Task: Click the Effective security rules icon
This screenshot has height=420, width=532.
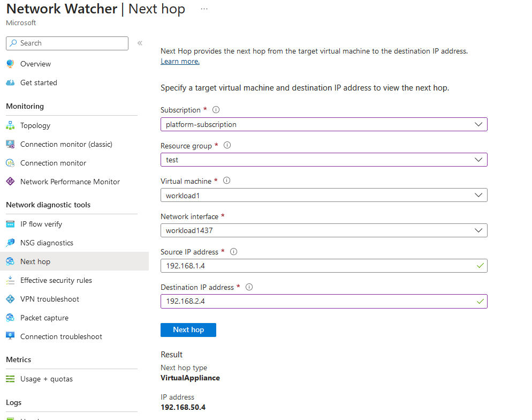Action: click(x=10, y=280)
